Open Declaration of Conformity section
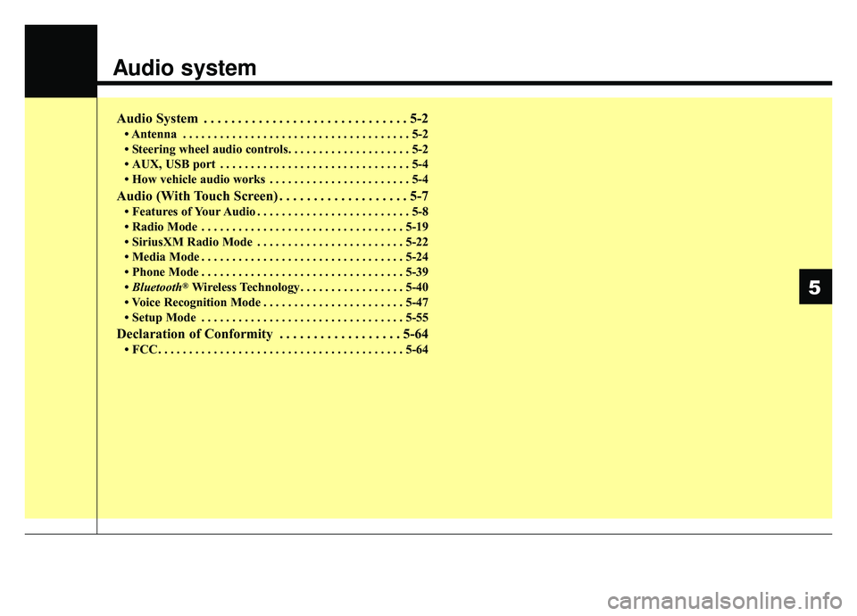 pos(272,334)
